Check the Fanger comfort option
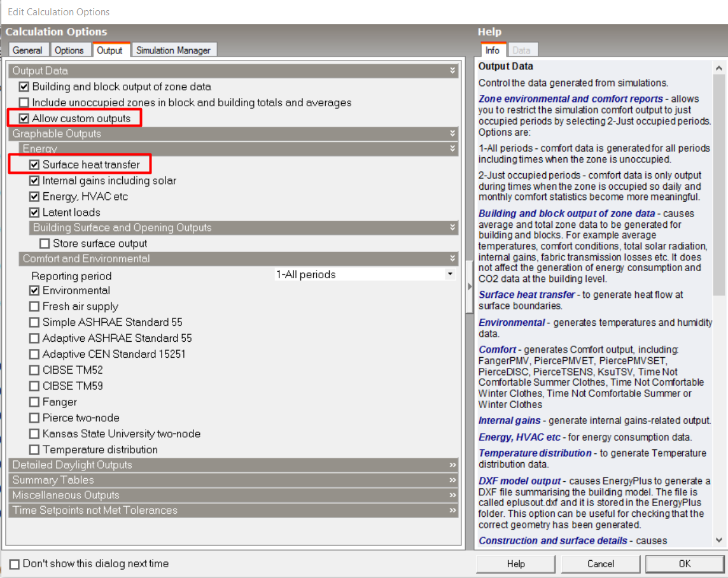 pos(34,402)
